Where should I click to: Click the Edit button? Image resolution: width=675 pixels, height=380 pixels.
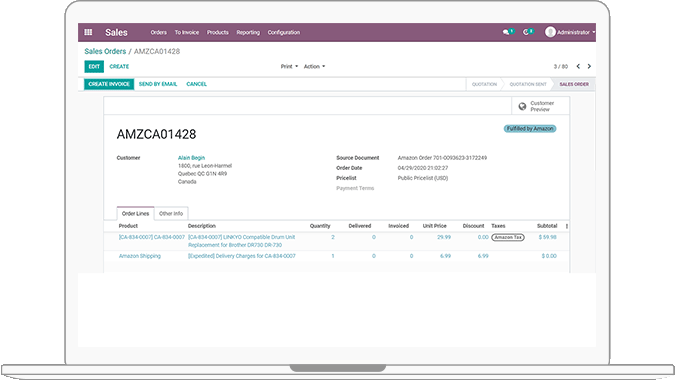click(94, 66)
